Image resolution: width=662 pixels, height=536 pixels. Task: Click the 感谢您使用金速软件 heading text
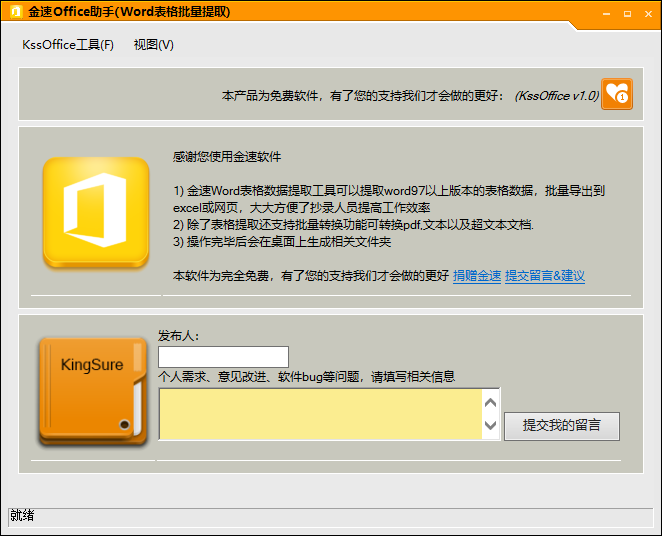pyautogui.click(x=227, y=157)
